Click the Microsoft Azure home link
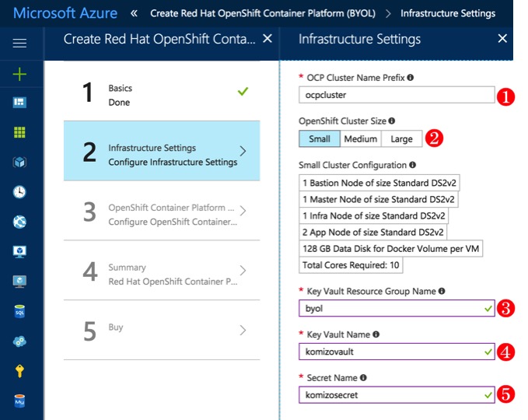The height and width of the screenshot is (420, 528). [x=65, y=13]
